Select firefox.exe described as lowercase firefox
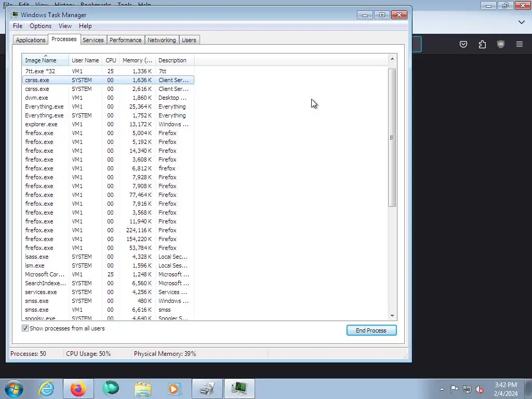The height and width of the screenshot is (399, 532). coord(108,168)
